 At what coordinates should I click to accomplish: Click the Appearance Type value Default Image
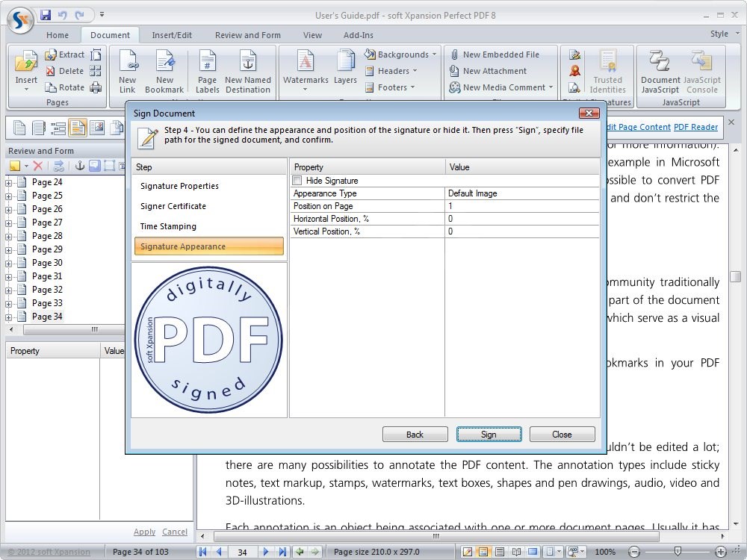522,193
